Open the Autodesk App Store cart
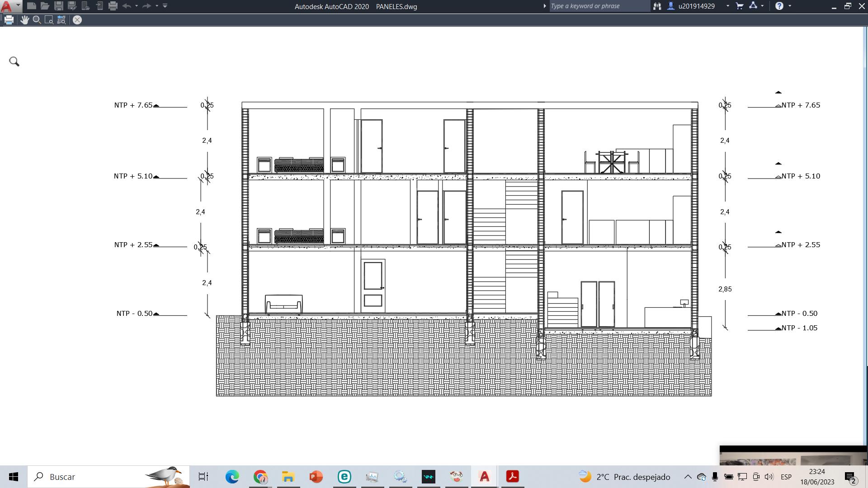The height and width of the screenshot is (488, 868). (x=740, y=6)
